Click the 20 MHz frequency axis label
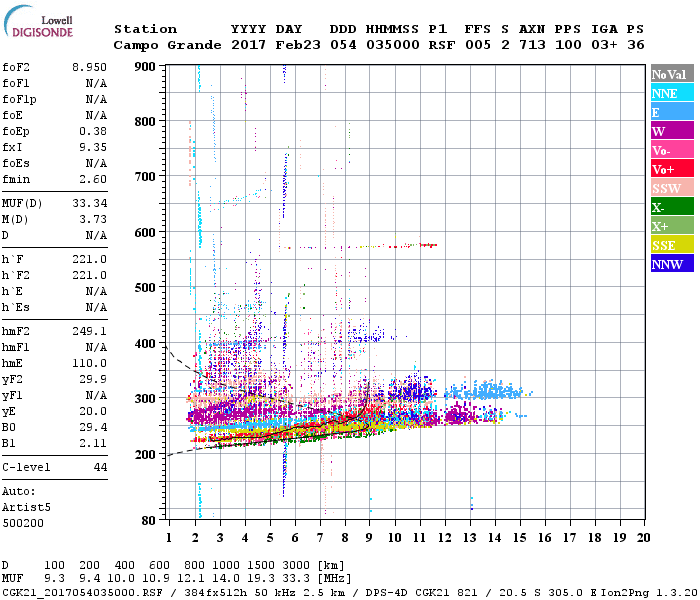 [643, 538]
